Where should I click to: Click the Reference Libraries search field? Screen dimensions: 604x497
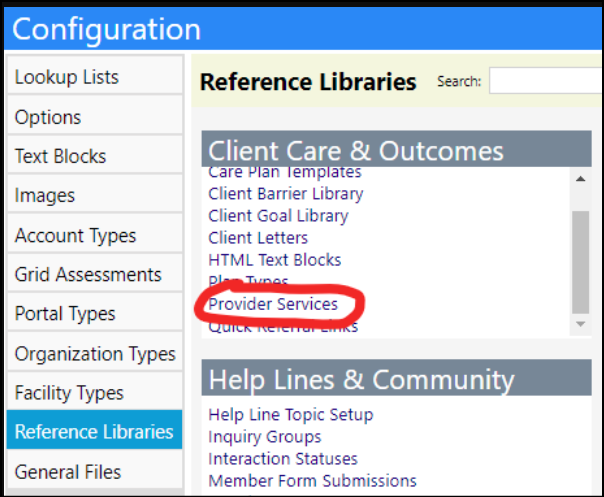pyautogui.click(x=546, y=81)
